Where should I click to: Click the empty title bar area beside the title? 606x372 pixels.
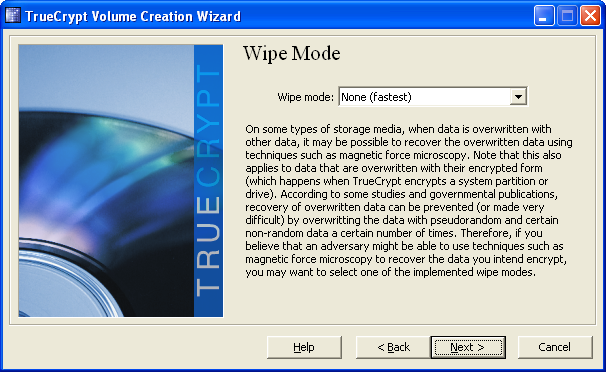(386, 16)
